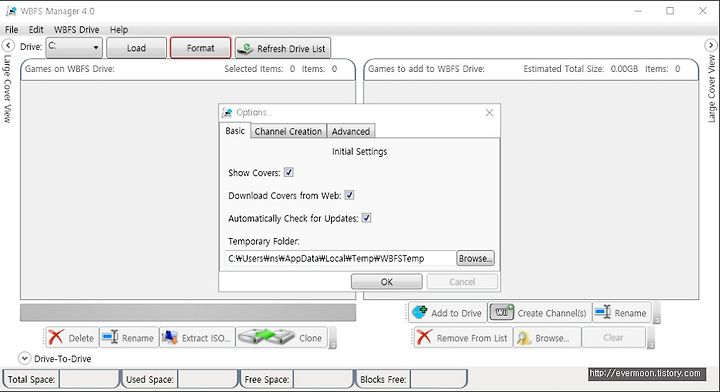The image size is (720, 392).
Task: Click the Temporary Folder path field
Action: point(340,258)
